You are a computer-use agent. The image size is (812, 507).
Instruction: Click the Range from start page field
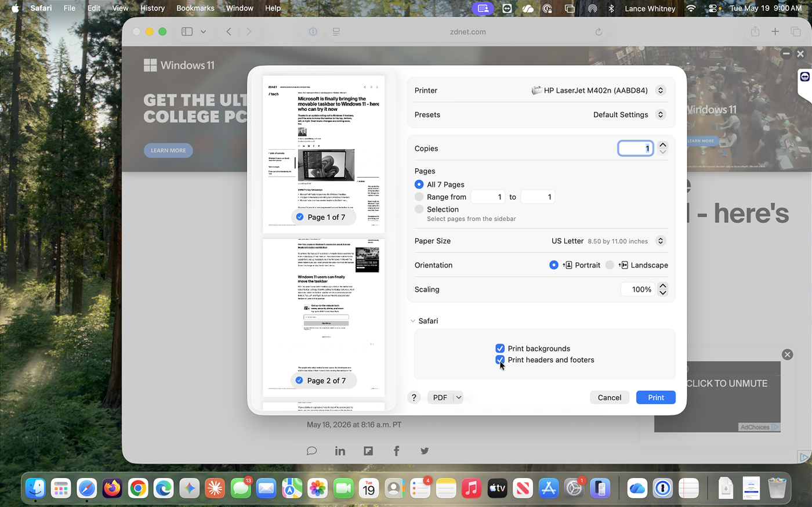point(488,197)
